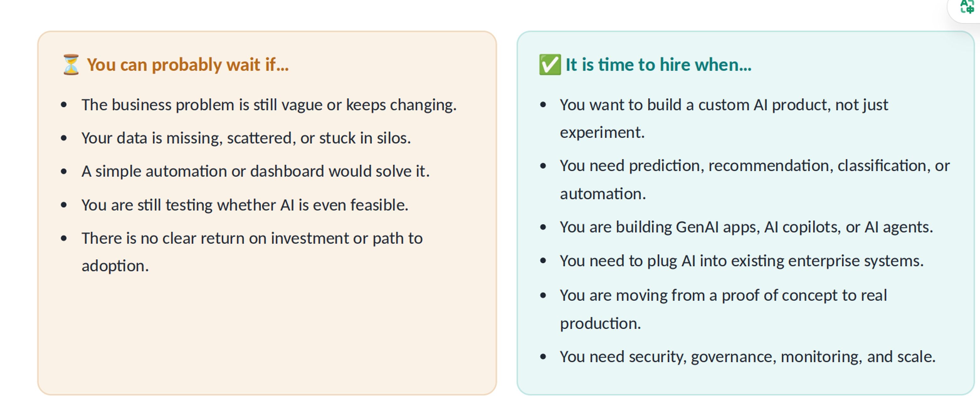980x416 pixels.
Task: Click 'A simple automation or dashboard' line
Action: point(255,171)
